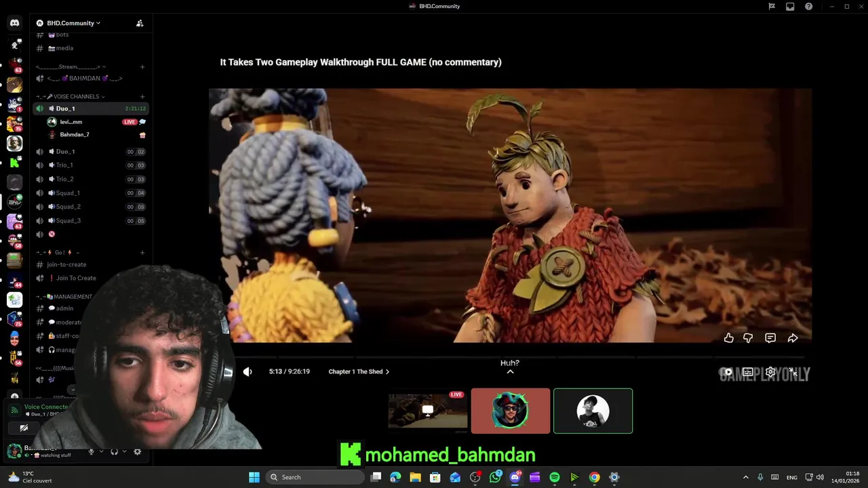Open the ENG language switcher

click(x=791, y=477)
